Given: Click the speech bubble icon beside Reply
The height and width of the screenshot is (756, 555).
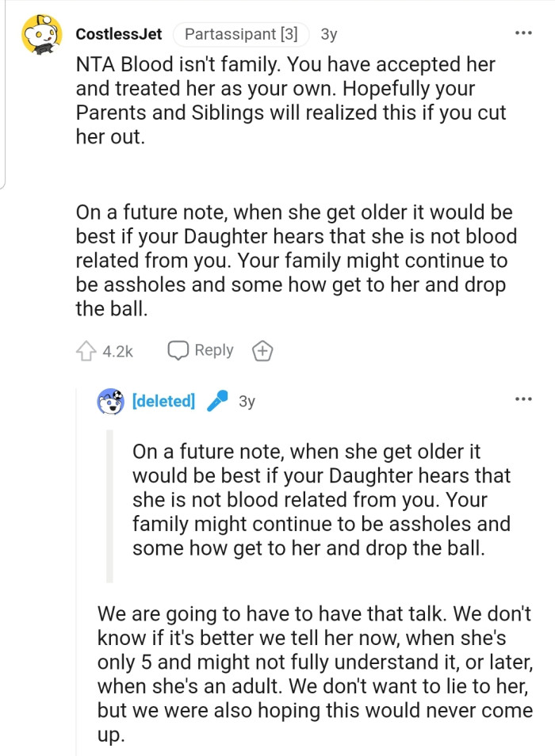Looking at the screenshot, I should [178, 350].
